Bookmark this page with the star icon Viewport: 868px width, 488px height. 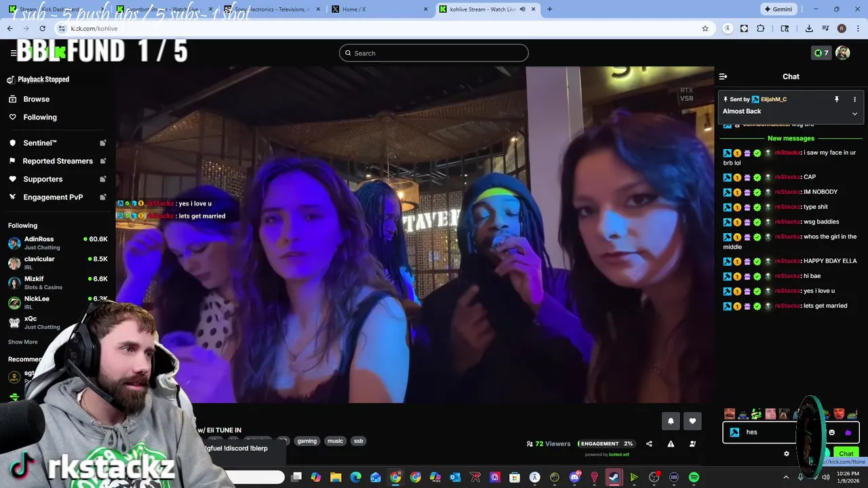(x=705, y=28)
